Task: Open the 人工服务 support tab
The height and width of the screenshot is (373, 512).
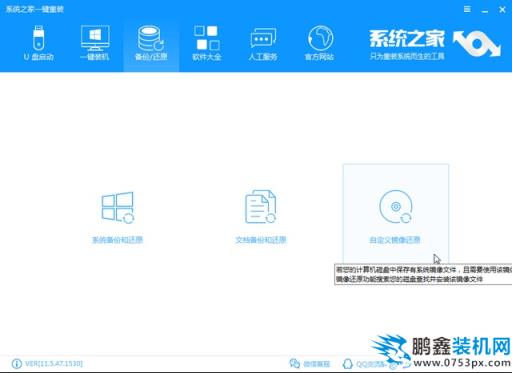Action: point(263,43)
